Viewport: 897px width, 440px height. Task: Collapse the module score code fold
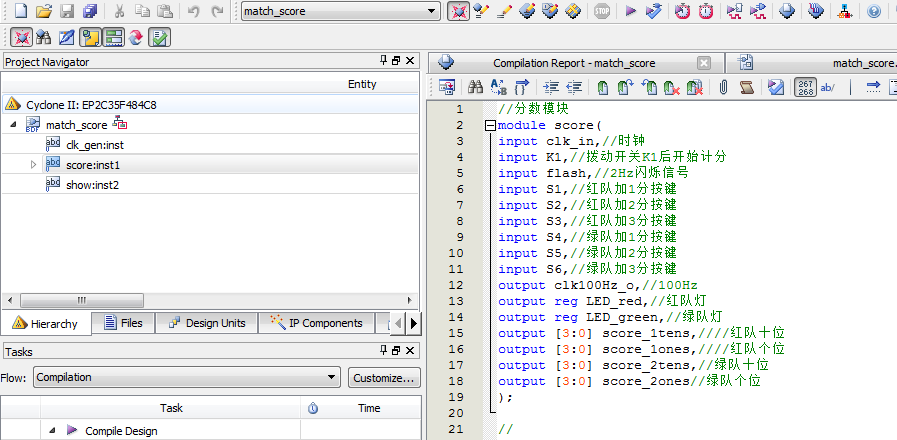click(490, 126)
